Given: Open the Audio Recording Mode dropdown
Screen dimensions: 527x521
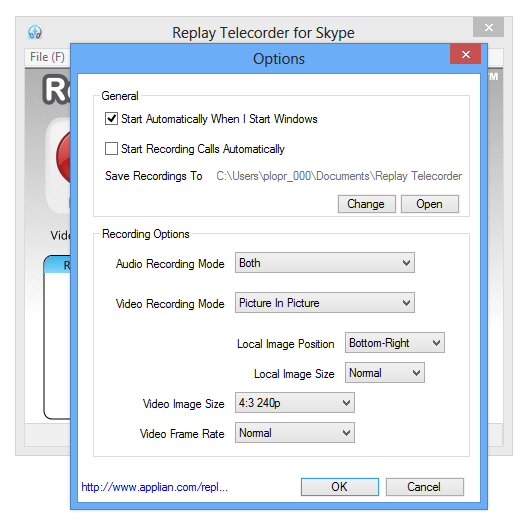Looking at the screenshot, I should (325, 263).
